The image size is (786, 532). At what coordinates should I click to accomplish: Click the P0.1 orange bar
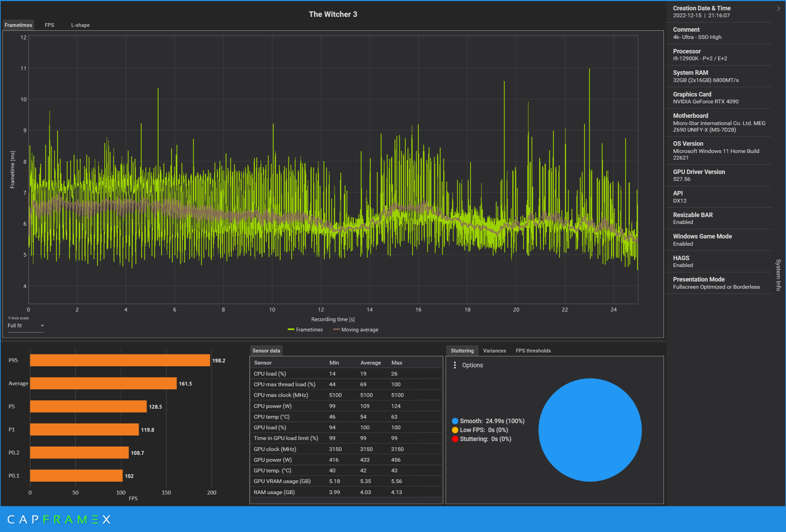click(76, 476)
